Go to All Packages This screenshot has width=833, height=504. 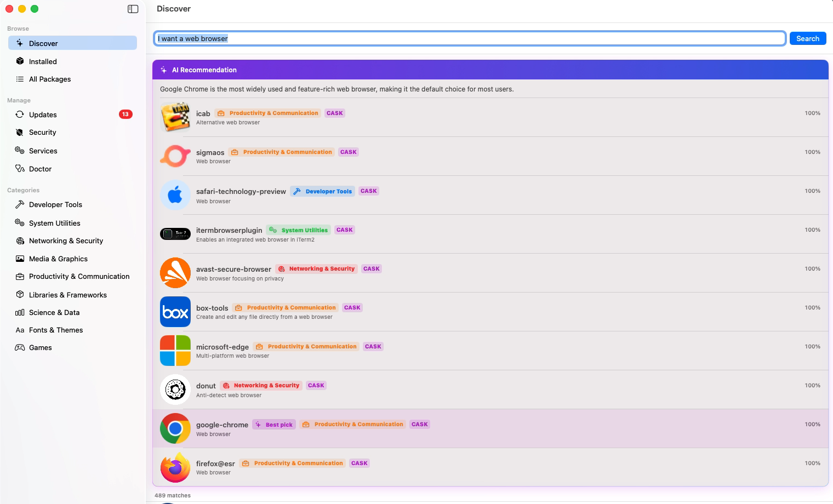point(72,79)
